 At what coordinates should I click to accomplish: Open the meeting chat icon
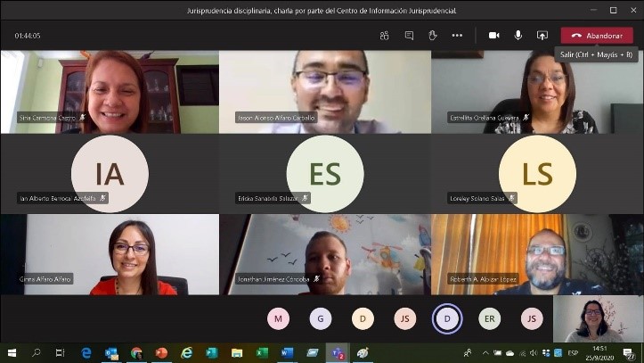(409, 36)
